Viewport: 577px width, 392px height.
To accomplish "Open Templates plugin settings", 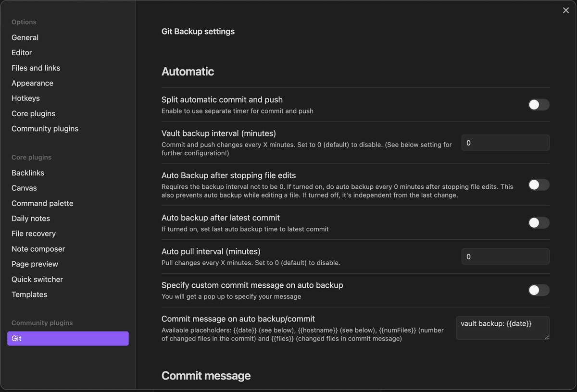I will pos(29,294).
